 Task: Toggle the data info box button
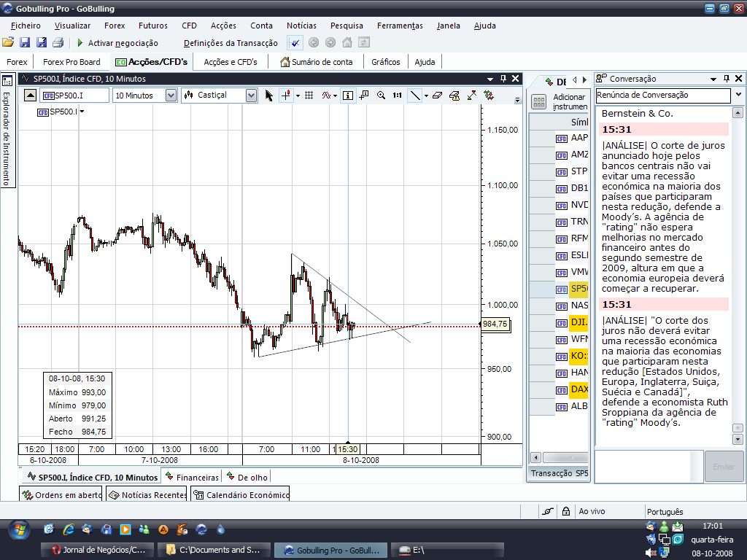click(348, 96)
